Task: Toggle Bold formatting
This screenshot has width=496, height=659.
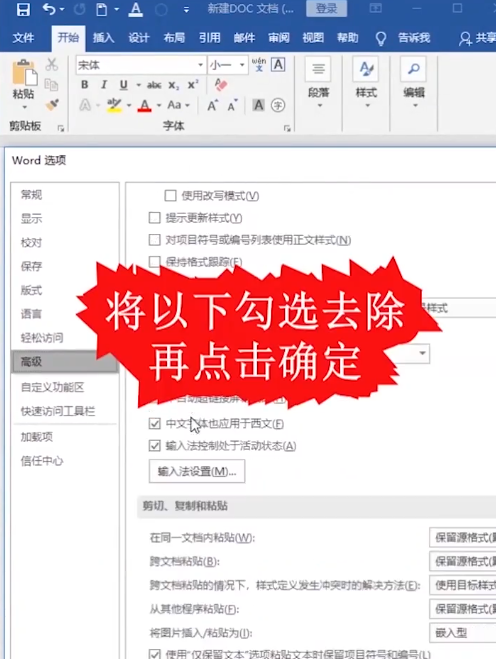Action: 84,85
